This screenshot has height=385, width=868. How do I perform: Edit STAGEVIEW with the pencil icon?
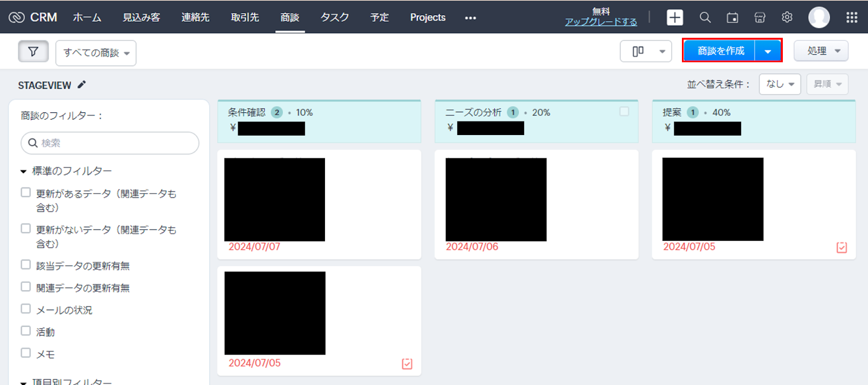(x=82, y=85)
